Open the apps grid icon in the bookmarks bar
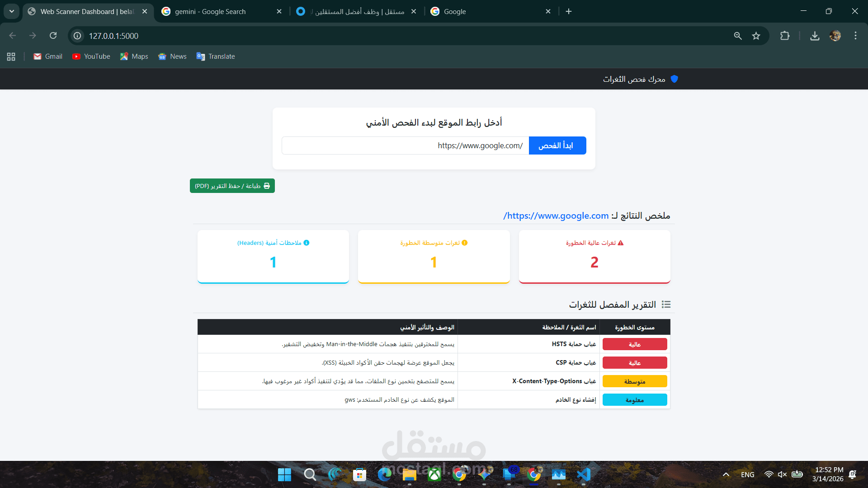 pos(11,56)
